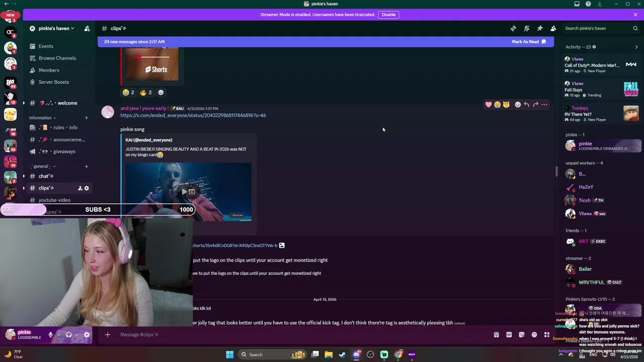Open WRVTHFUL member profile

(x=601, y=282)
